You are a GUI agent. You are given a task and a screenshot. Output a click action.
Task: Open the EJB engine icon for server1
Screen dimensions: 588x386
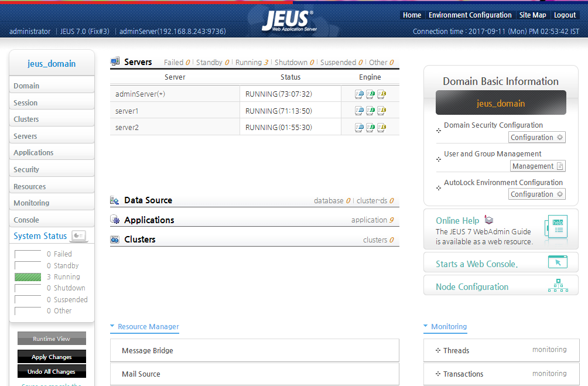381,111
